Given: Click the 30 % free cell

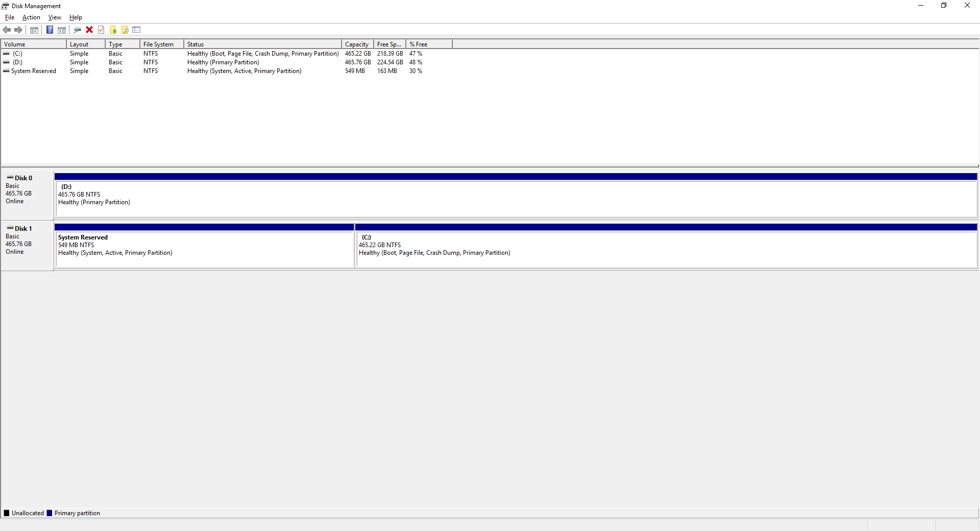Looking at the screenshot, I should (415, 71).
